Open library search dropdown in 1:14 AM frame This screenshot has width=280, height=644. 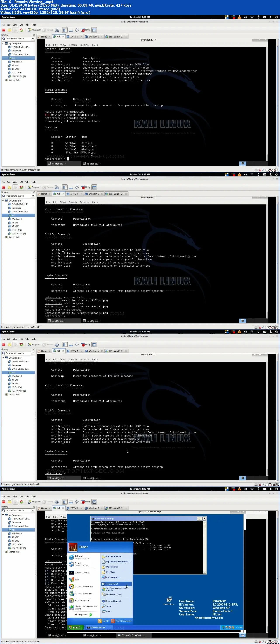click(33, 353)
